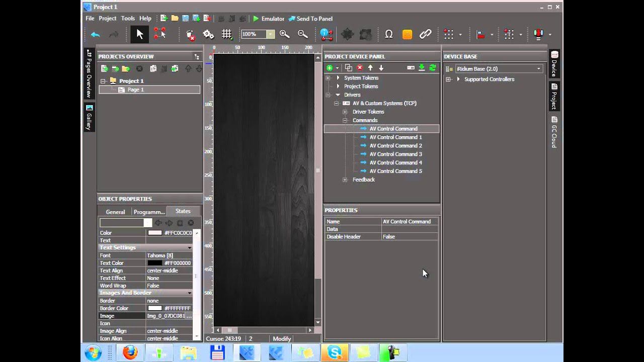
Task: Toggle the grid display icon
Action: click(x=227, y=34)
